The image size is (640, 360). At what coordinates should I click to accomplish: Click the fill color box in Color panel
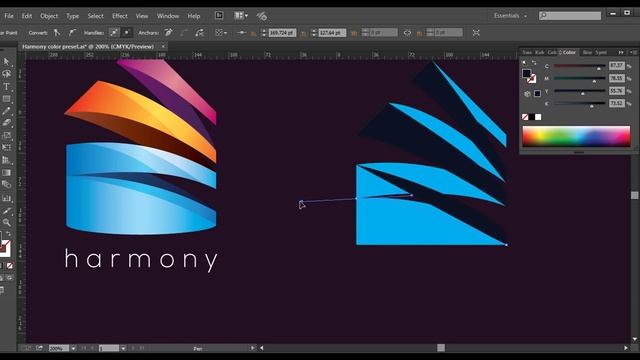tap(527, 73)
